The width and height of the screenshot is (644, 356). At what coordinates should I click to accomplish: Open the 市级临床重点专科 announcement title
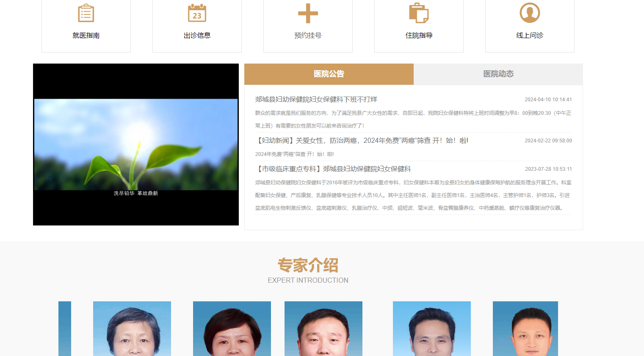pyautogui.click(x=333, y=169)
